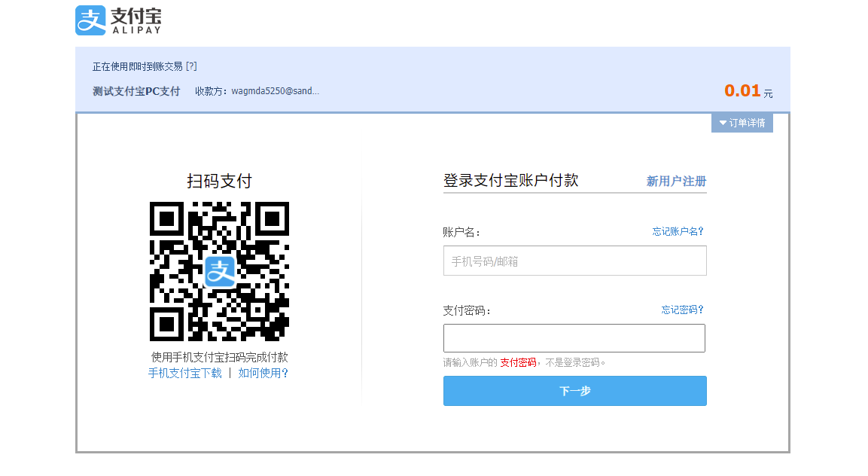Click the payment QR code image
This screenshot has height=476, width=868.
(x=219, y=272)
